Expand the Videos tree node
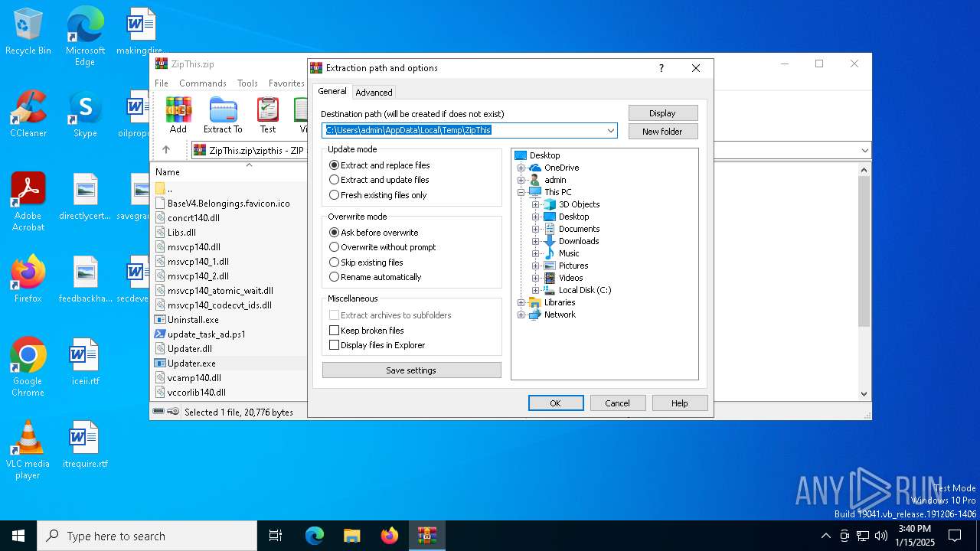This screenshot has width=980, height=551. pyautogui.click(x=536, y=278)
